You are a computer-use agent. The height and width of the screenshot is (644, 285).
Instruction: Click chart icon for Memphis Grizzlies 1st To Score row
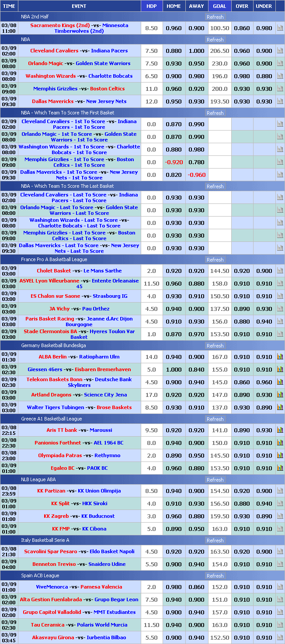(x=280, y=162)
